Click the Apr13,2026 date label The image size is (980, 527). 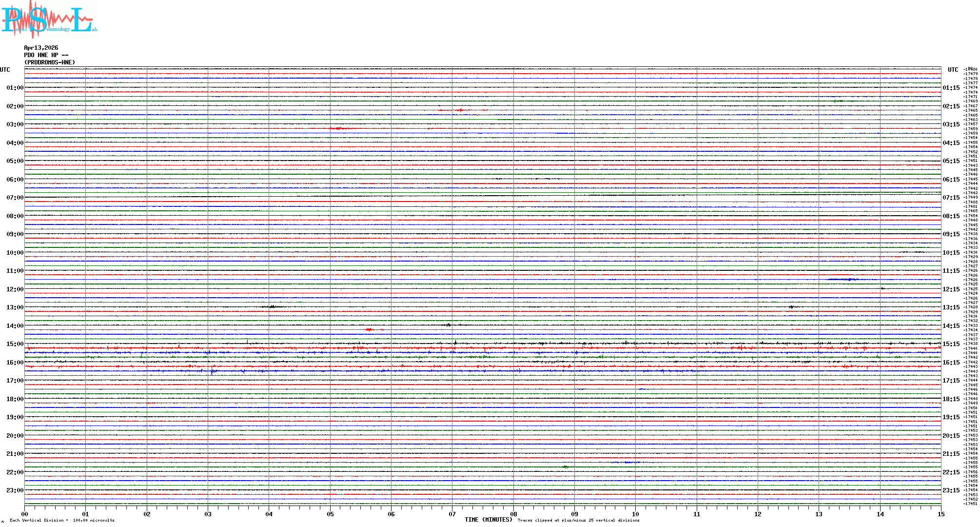click(41, 48)
